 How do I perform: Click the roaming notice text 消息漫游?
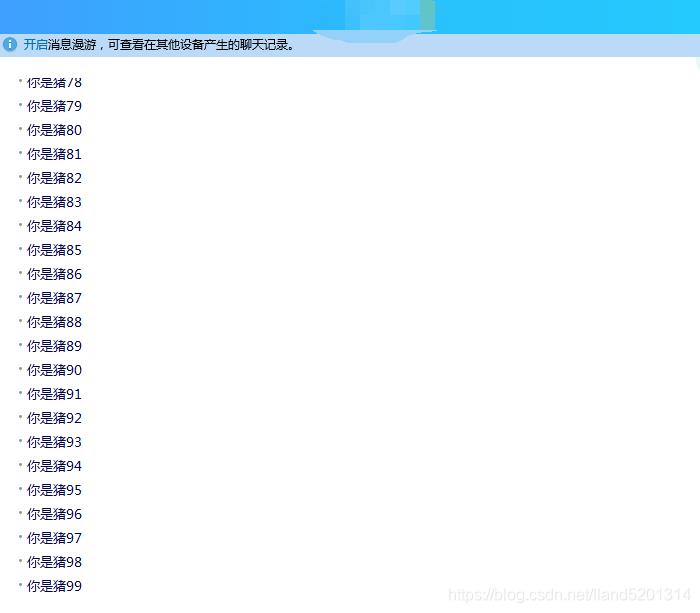[x=72, y=45]
